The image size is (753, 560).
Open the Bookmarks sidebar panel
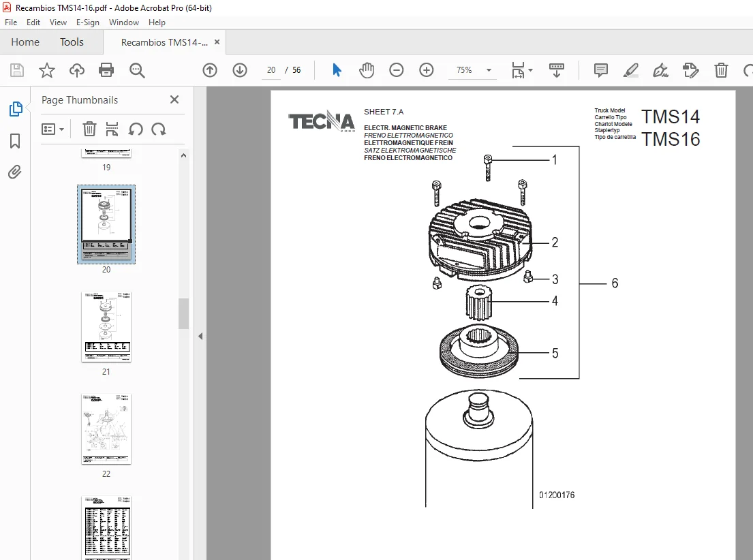pyautogui.click(x=15, y=141)
